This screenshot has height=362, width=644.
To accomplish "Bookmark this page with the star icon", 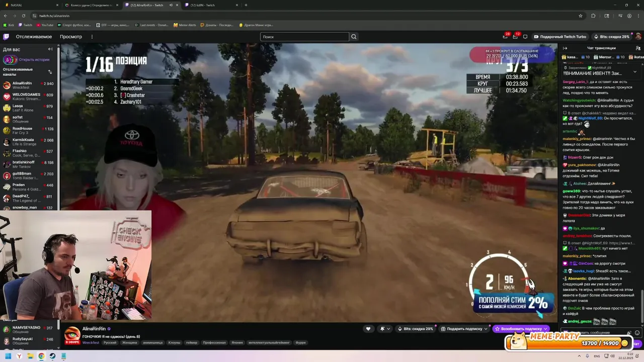I will click(x=581, y=16).
